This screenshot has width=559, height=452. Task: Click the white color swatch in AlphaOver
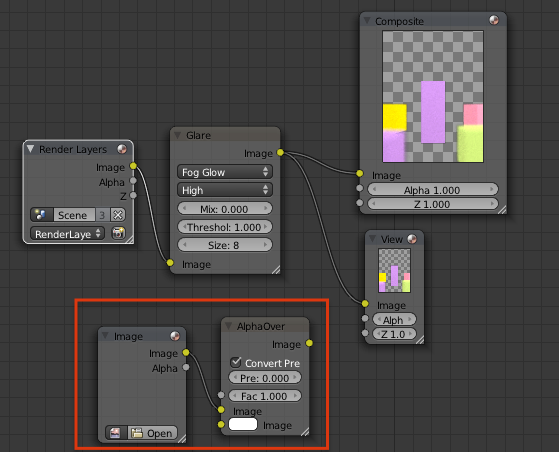tap(243, 424)
